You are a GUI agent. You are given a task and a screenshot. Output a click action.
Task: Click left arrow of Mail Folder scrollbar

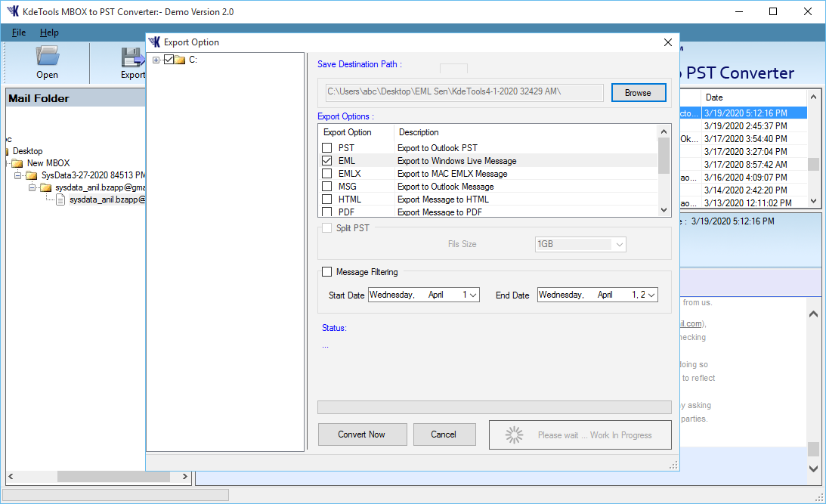(x=11, y=477)
